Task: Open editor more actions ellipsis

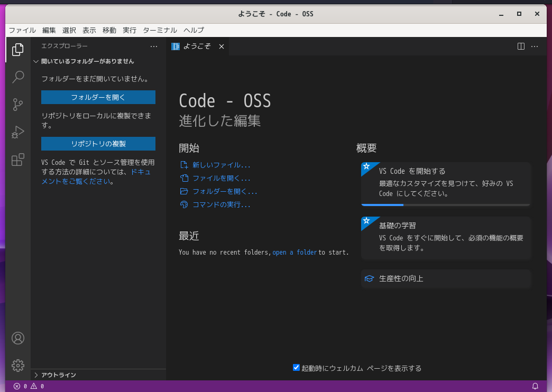Action: [x=535, y=46]
